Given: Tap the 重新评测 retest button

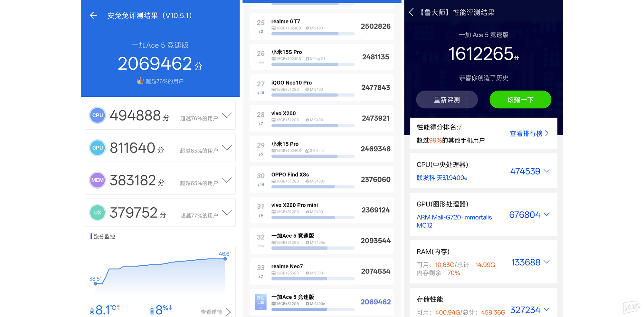Looking at the screenshot, I should point(447,100).
